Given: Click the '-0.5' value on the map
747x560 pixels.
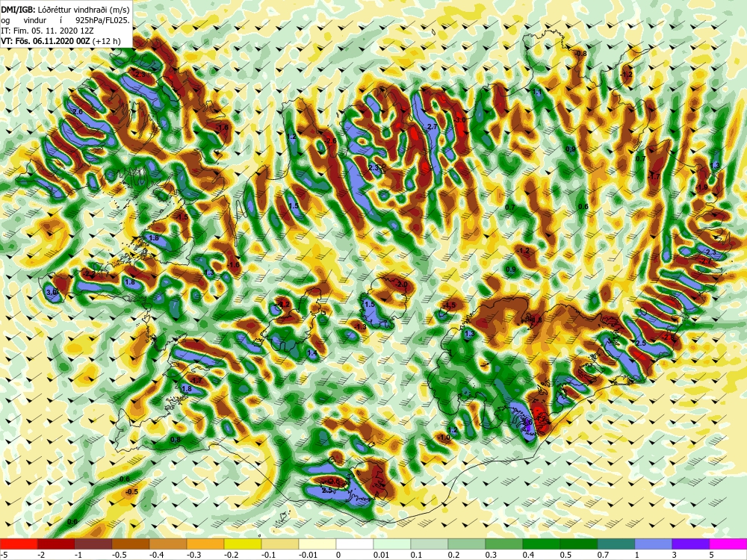Looking at the screenshot, I should [132, 491].
